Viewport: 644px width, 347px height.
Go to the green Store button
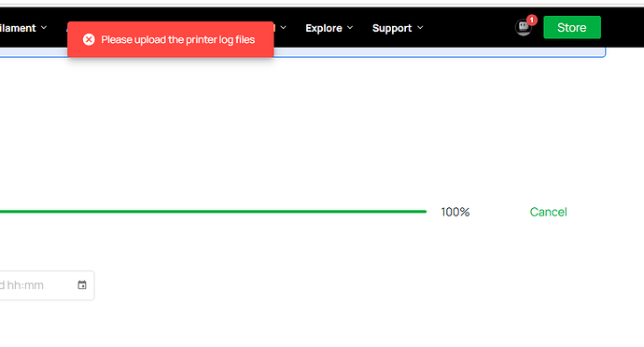pyautogui.click(x=572, y=27)
